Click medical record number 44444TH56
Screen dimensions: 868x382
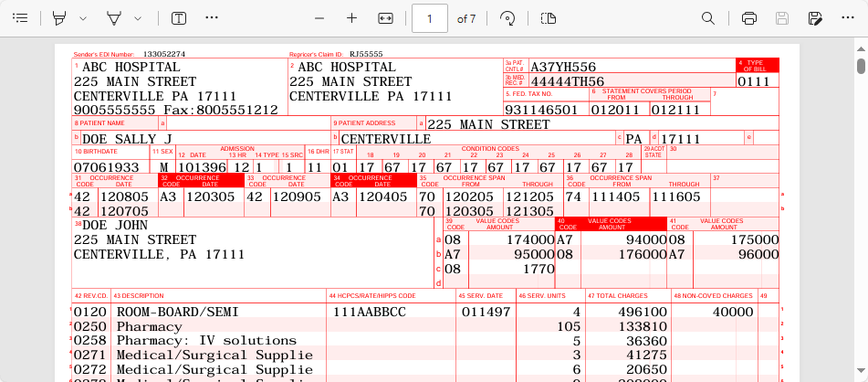coord(568,81)
